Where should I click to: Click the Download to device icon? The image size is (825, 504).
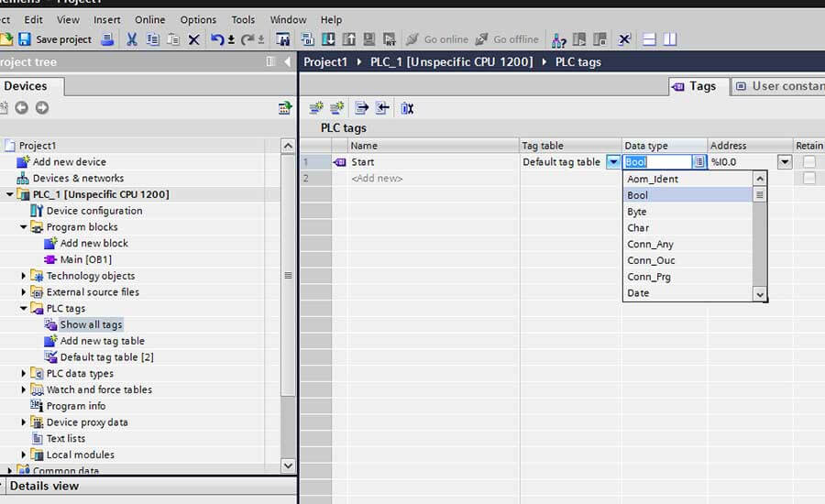pos(328,38)
